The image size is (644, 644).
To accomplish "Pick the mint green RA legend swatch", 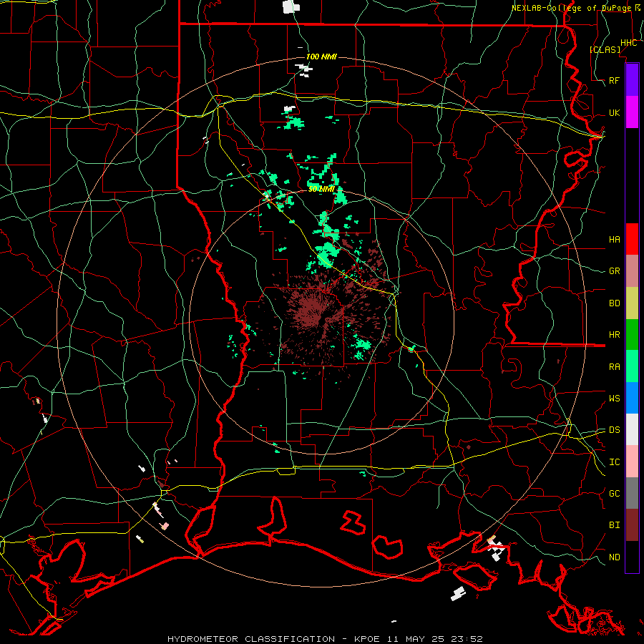I will coord(632,366).
